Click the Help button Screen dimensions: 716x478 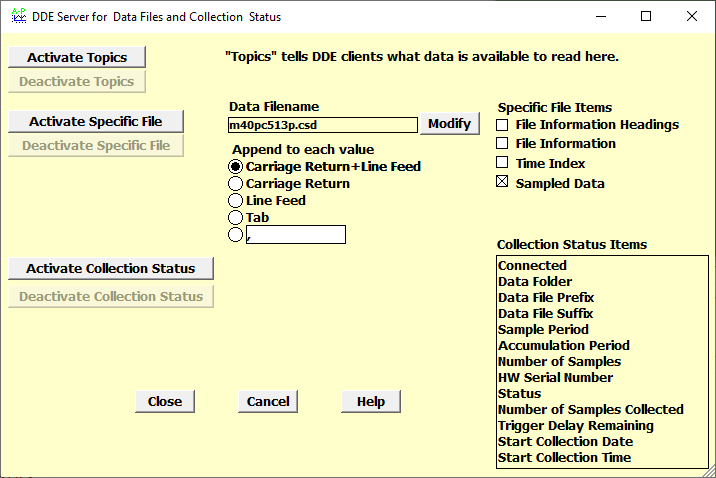coord(370,402)
